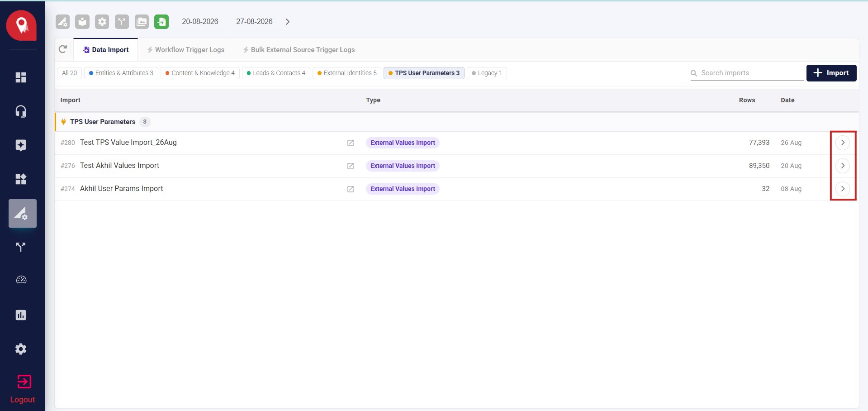Click the refresh icon beside Data Import
This screenshot has width=868, height=411.
[63, 49]
